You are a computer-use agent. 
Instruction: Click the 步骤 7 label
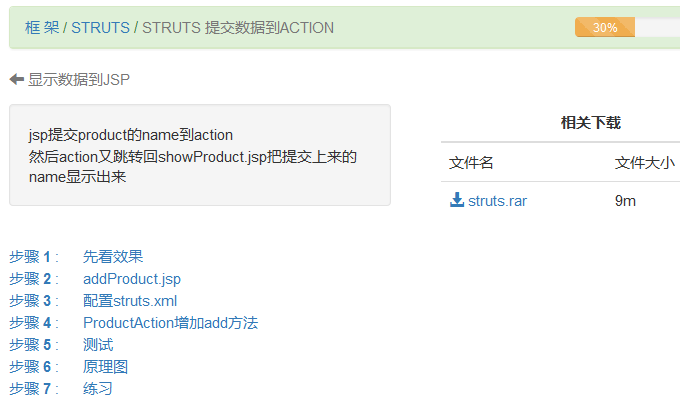pyautogui.click(x=30, y=389)
